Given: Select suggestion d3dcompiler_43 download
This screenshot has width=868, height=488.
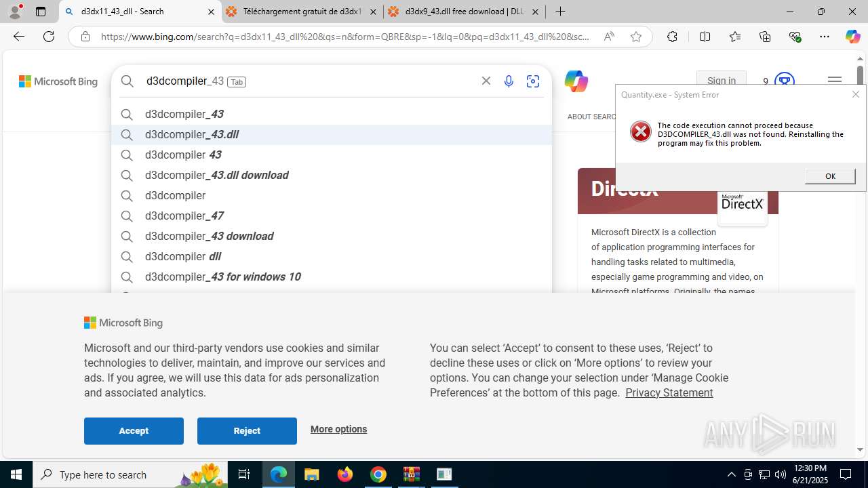Looking at the screenshot, I should coord(332,236).
